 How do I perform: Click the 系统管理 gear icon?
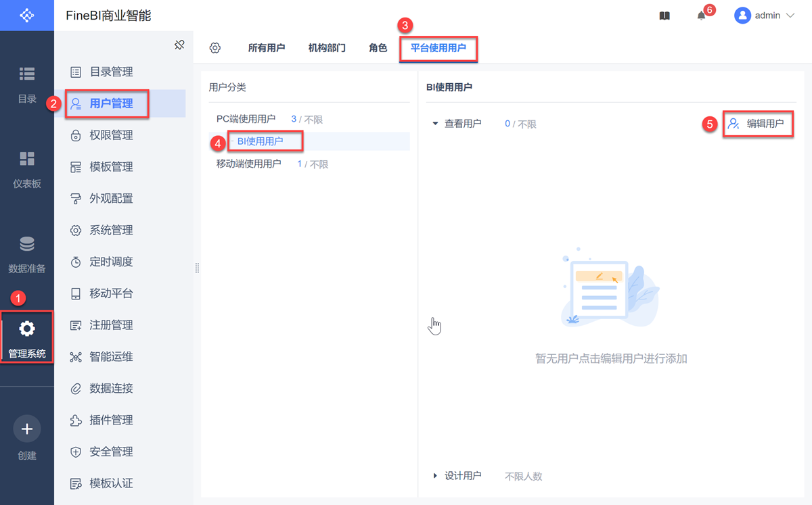pos(76,231)
